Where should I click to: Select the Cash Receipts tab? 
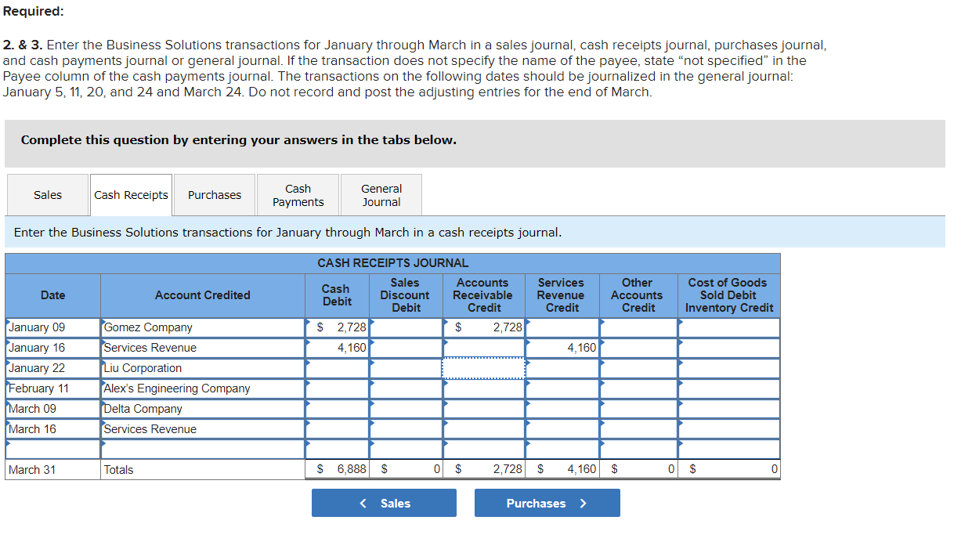(131, 195)
